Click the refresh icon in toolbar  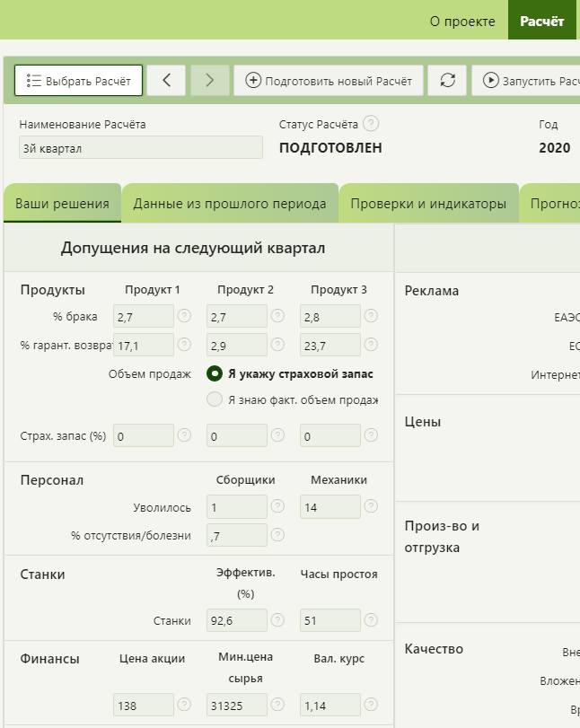(x=447, y=81)
